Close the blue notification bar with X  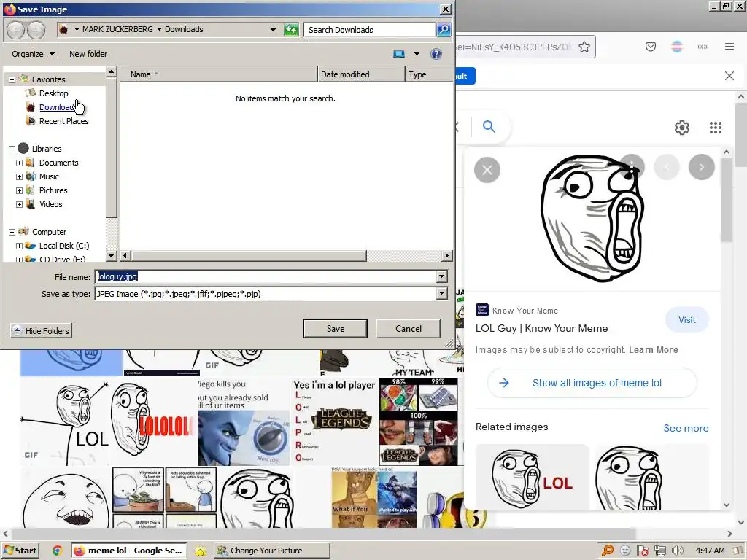(x=729, y=76)
